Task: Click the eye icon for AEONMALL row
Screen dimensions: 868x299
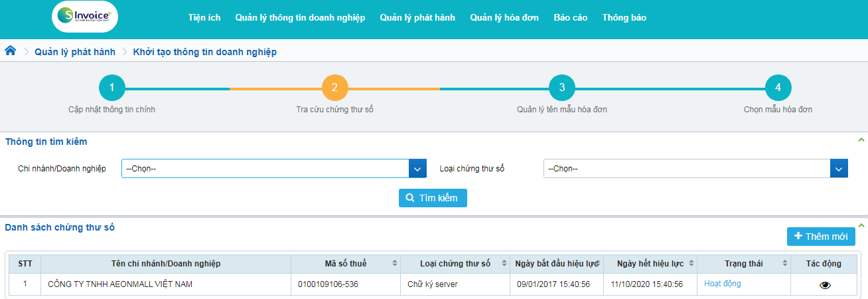Action: (x=825, y=284)
